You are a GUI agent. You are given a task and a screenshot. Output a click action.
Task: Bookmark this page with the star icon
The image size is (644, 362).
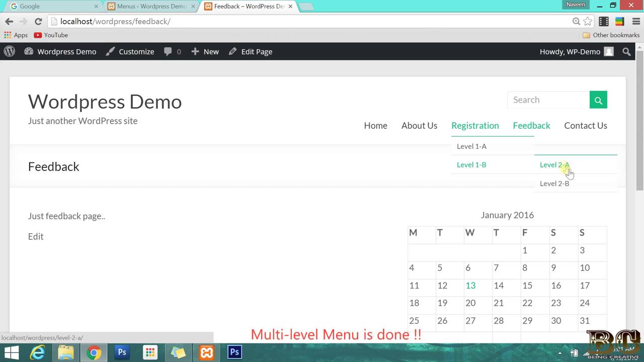point(588,21)
